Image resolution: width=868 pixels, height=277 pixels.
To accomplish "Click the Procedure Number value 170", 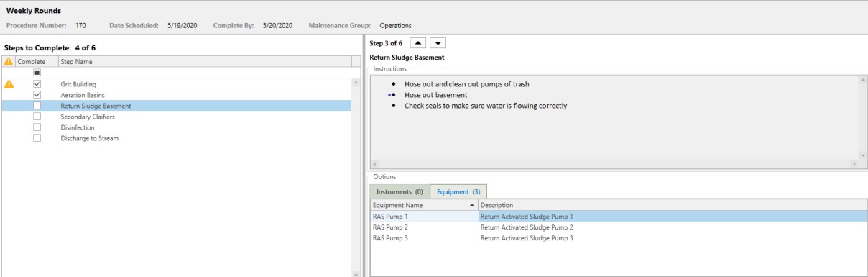I will pyautogui.click(x=81, y=26).
